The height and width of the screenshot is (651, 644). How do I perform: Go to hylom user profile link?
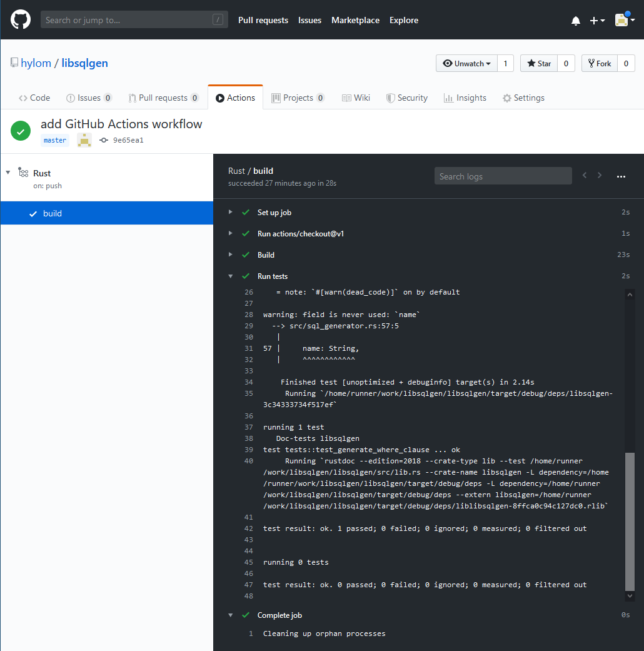(x=36, y=63)
